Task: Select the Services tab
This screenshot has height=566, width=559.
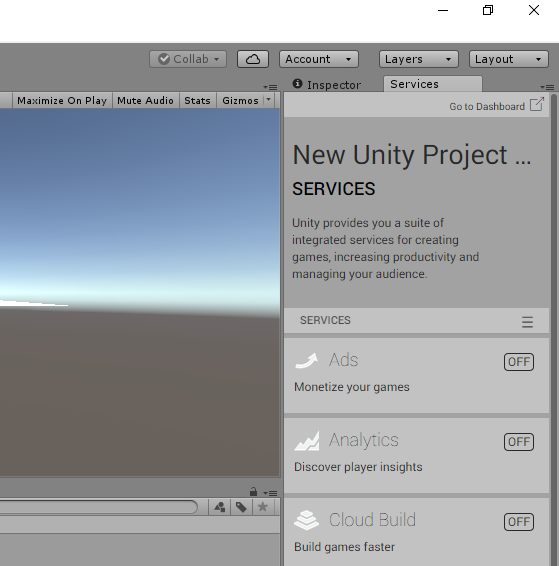Action: click(433, 84)
